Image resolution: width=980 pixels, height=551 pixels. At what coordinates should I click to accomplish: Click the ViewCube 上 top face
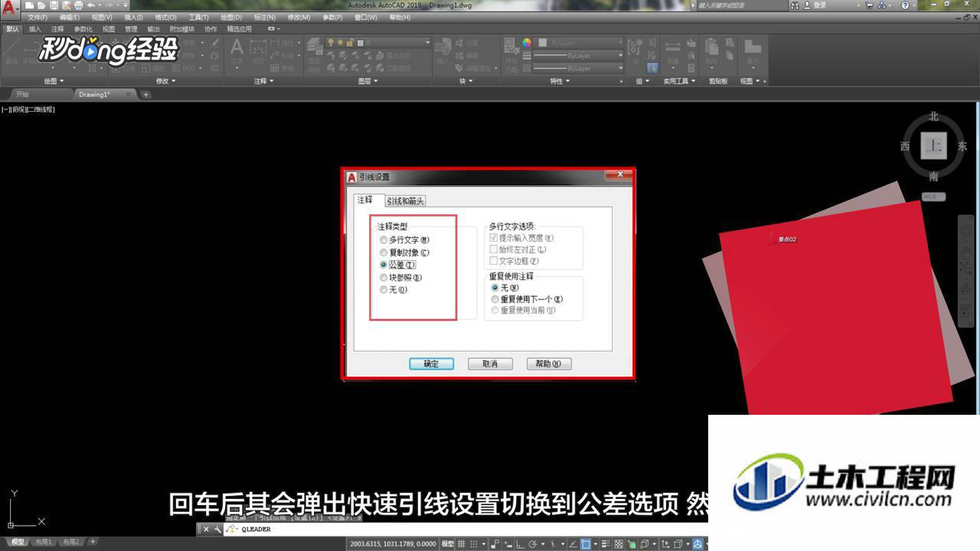(934, 145)
